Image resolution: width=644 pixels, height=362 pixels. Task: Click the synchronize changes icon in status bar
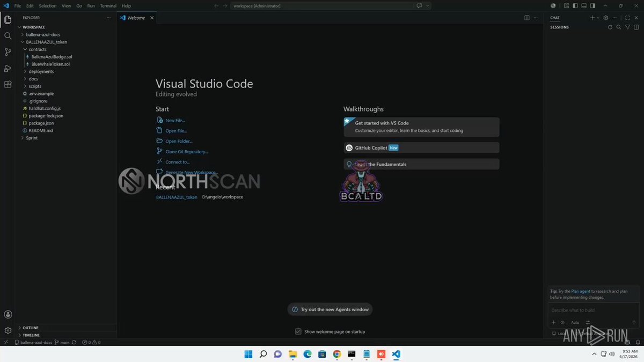click(74, 342)
